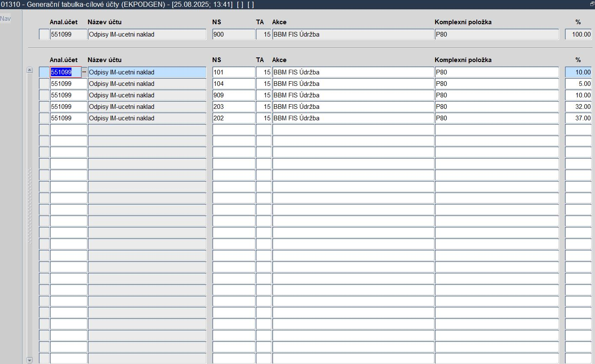Click the Komplexní položka P80 field in NS 203 row
This screenshot has height=364, width=595.
497,107
